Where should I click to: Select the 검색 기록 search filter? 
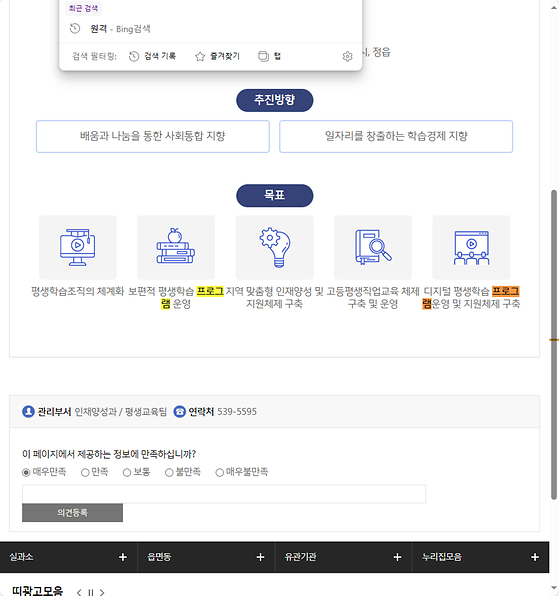click(x=152, y=56)
